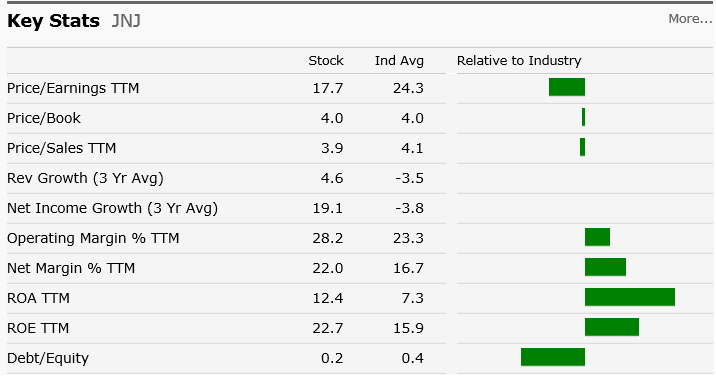Click the Price/Book thin green bar
Image resolution: width=716 pixels, height=385 pixels.
click(x=583, y=117)
